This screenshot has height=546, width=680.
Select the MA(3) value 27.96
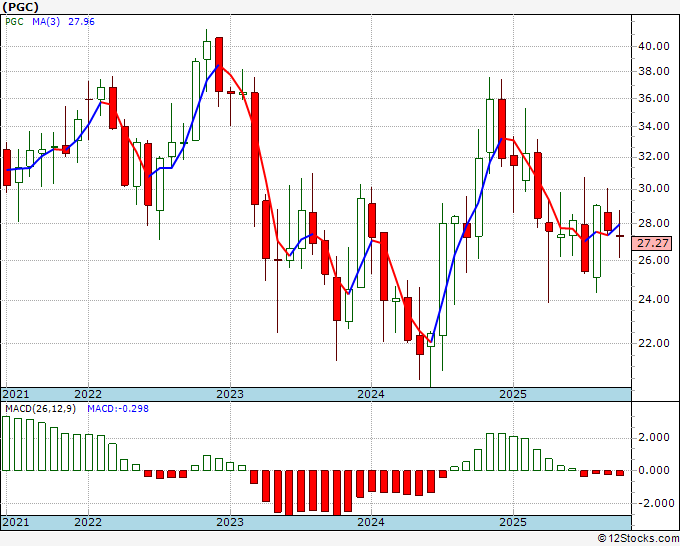(81, 22)
